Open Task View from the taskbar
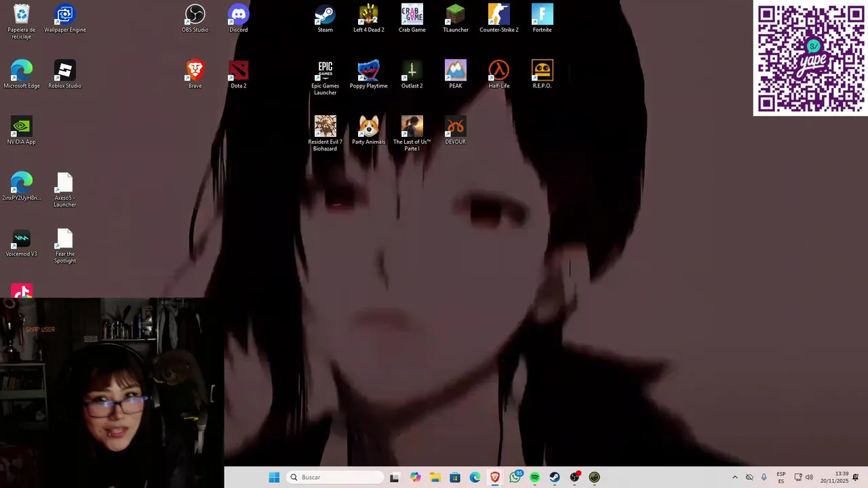868x488 pixels. pos(395,477)
